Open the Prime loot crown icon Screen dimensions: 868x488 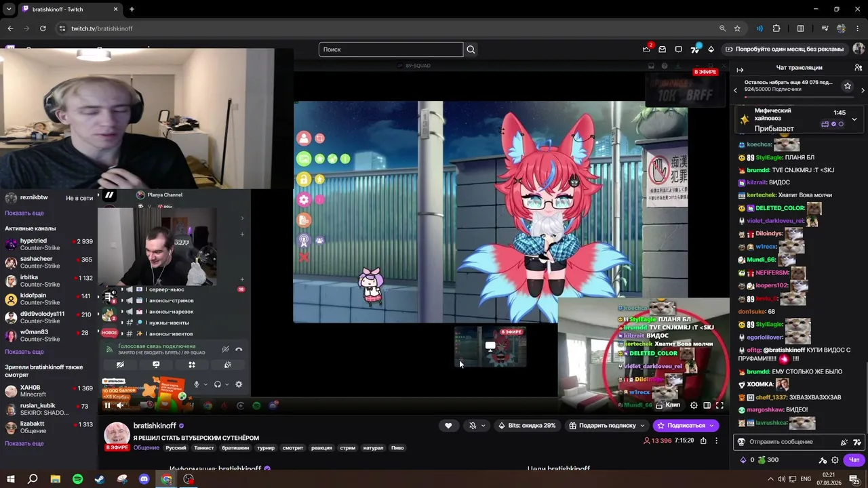[646, 49]
